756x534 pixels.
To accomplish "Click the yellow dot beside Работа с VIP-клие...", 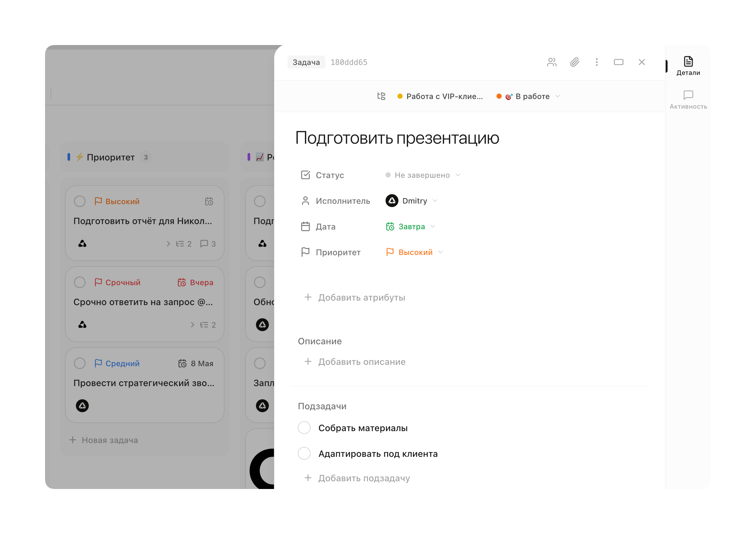I will click(400, 96).
